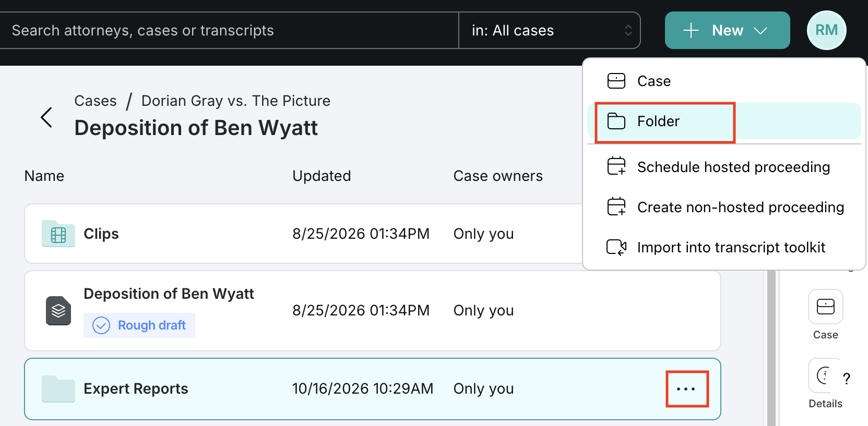Open the Clips folder icon
Screen dimensions: 868x426
[x=58, y=234]
